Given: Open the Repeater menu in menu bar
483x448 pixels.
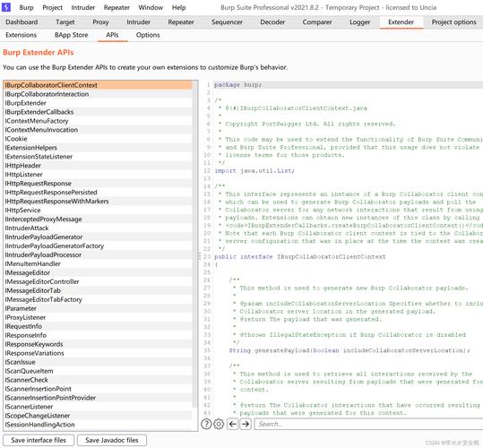Looking at the screenshot, I should (116, 7).
